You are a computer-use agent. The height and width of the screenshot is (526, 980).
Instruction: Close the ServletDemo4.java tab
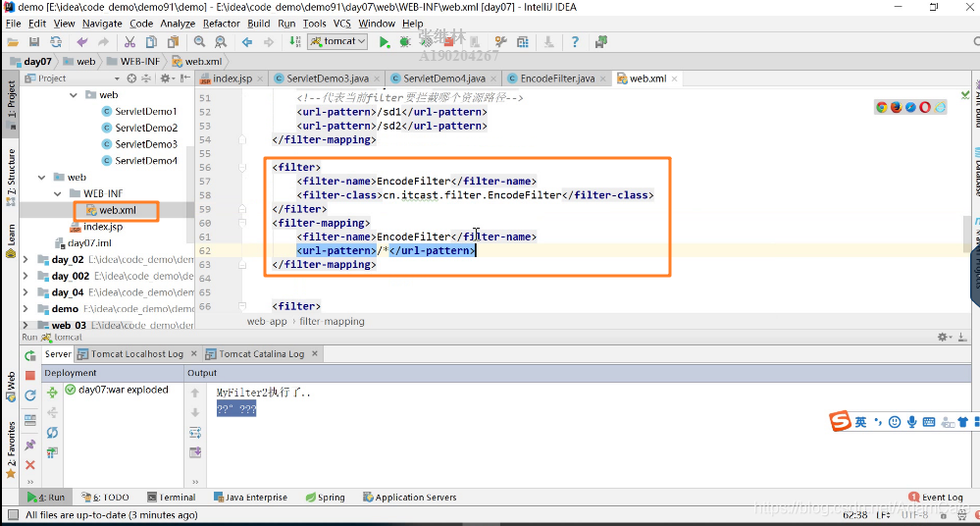(493, 79)
